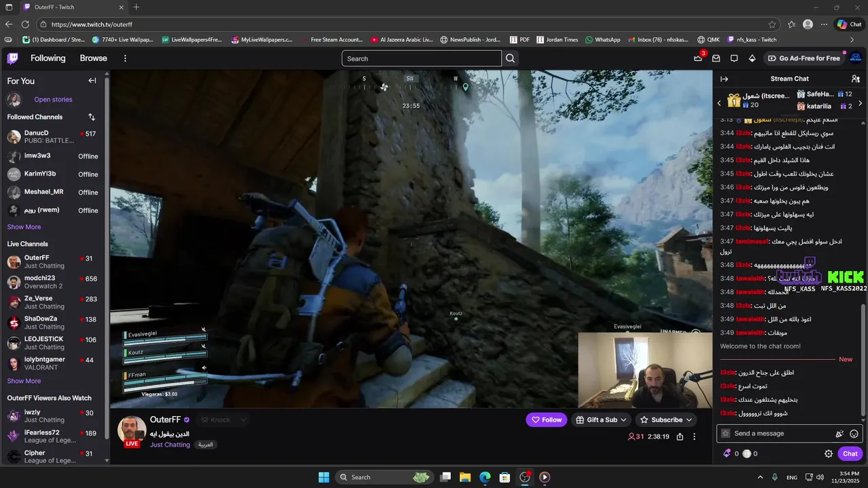Expand the dropdown next to Knock
This screenshot has width=868, height=488.
[x=242, y=420]
